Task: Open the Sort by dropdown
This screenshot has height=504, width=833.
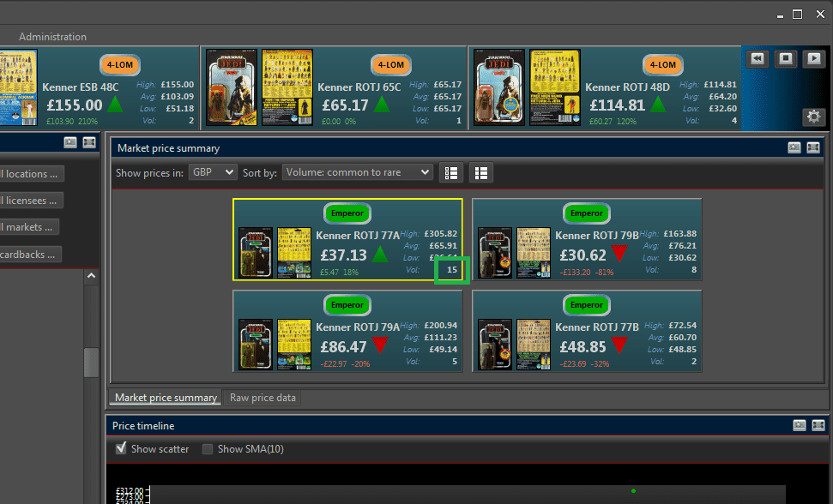Action: coord(357,172)
